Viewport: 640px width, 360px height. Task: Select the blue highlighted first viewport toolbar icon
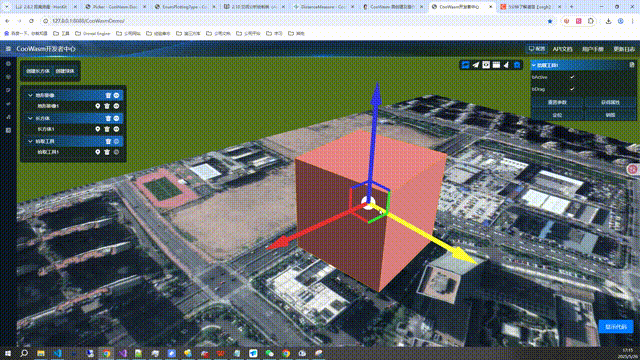click(x=465, y=65)
